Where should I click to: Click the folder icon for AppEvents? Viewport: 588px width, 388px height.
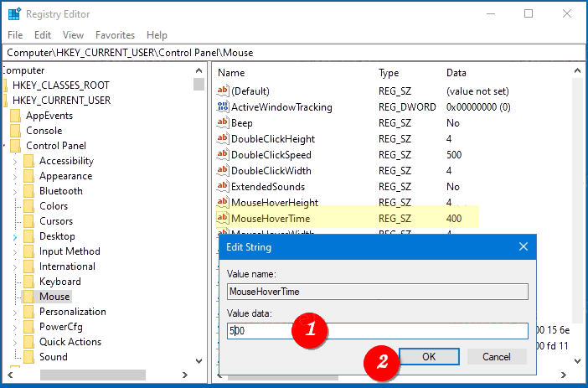[x=16, y=116]
